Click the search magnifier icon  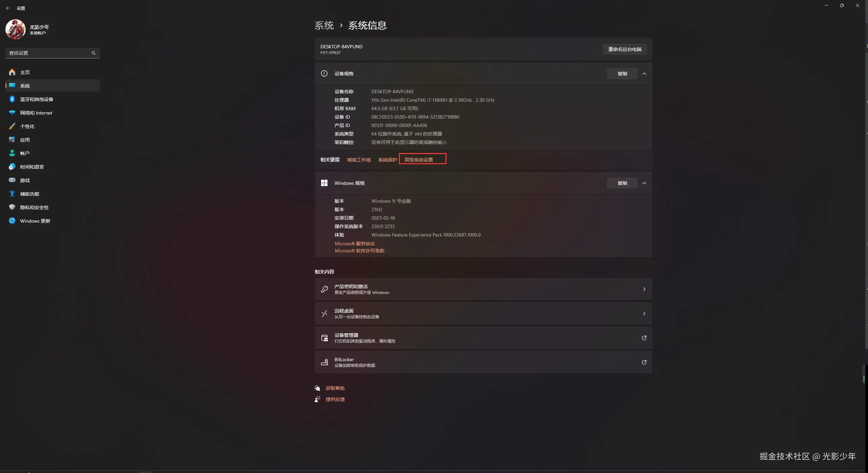point(94,53)
